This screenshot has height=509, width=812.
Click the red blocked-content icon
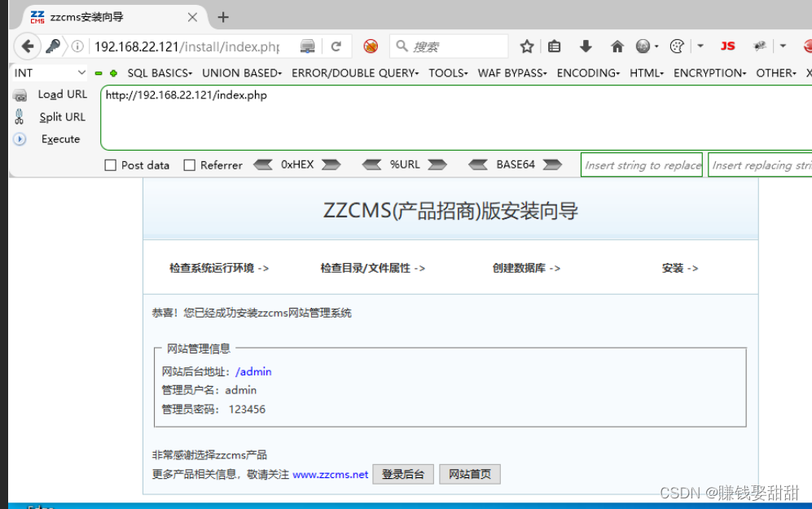(371, 46)
